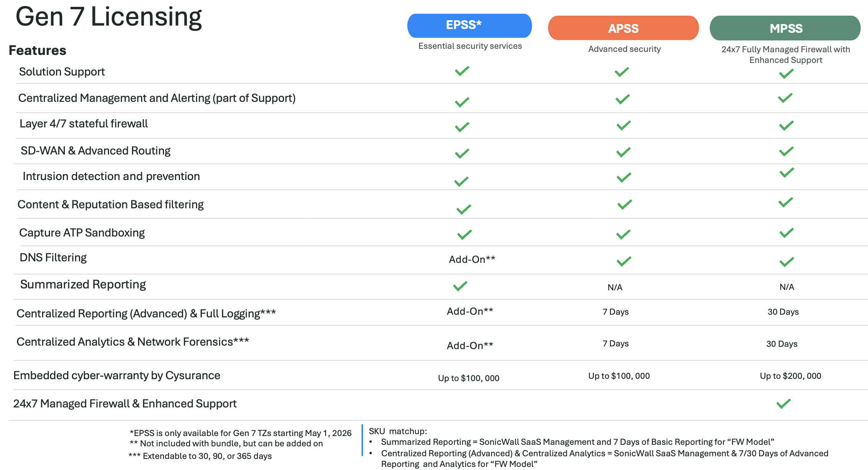Click EPSS checkmark for Intrusion detection and prevention

pos(461,181)
